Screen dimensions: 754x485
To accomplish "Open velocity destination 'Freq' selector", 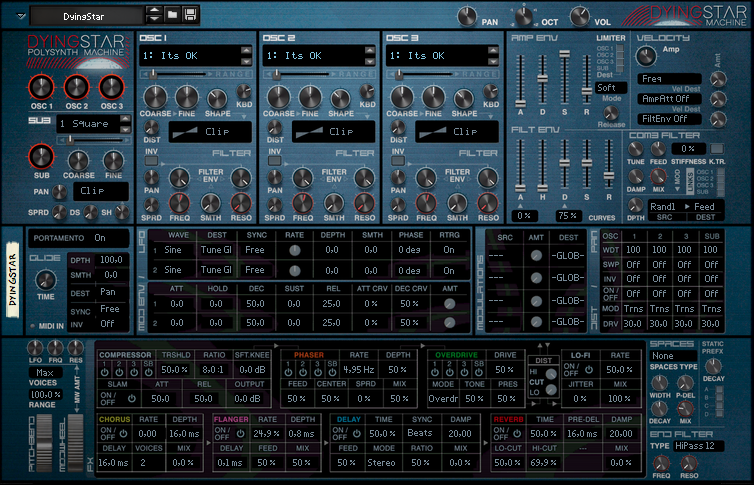I will click(x=669, y=78).
